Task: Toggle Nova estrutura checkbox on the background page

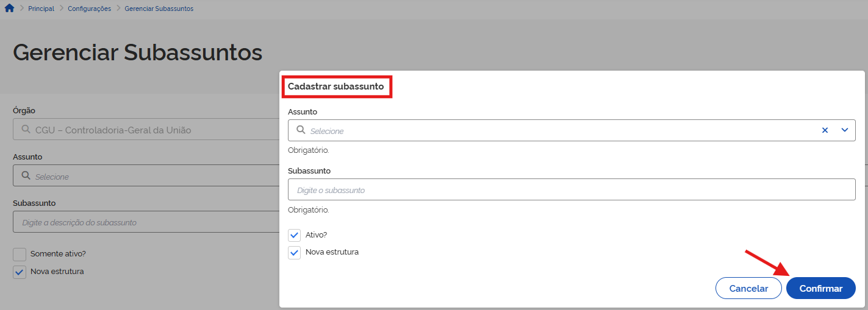Action: (x=20, y=272)
